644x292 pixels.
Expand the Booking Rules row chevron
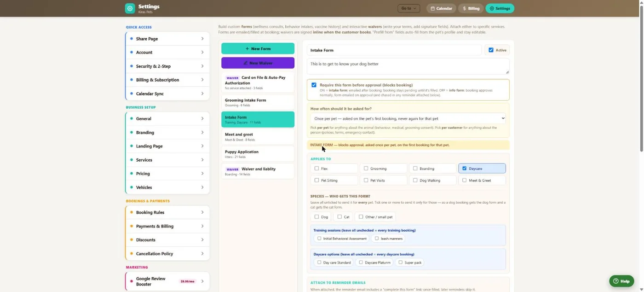point(202,212)
